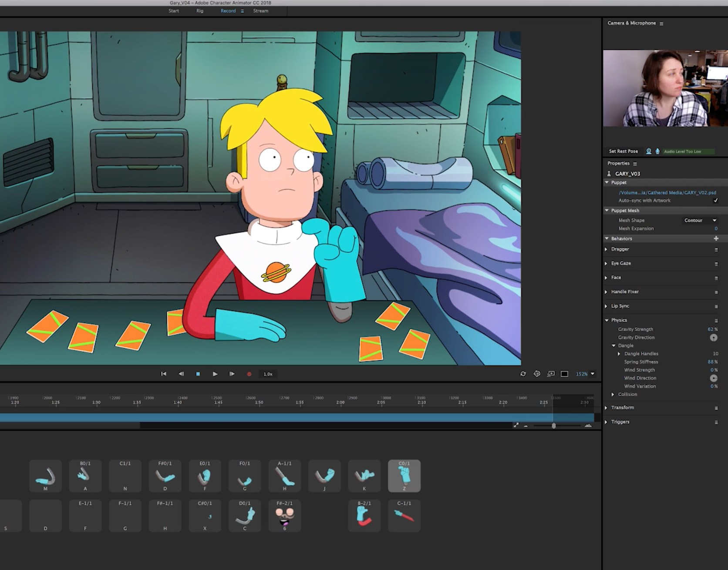Start recording with the red record button
The width and height of the screenshot is (728, 570).
point(249,374)
